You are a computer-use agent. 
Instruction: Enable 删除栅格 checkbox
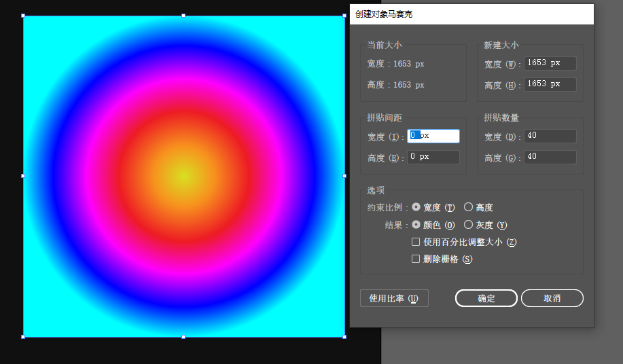[x=416, y=259]
